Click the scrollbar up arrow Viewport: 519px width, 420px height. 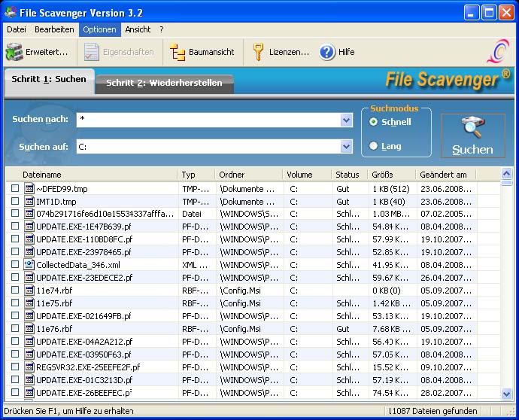[506, 174]
